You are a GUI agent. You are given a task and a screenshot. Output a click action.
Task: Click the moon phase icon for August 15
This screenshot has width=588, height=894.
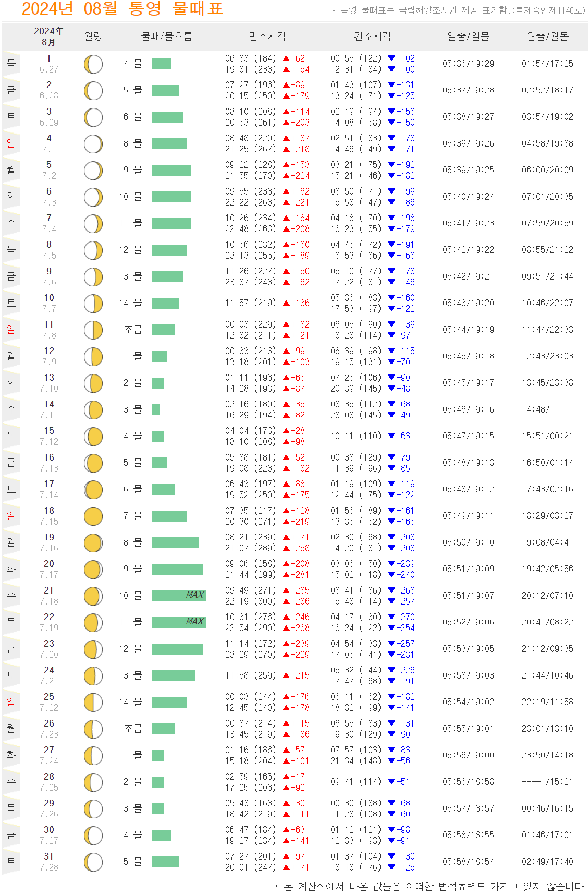click(x=93, y=437)
